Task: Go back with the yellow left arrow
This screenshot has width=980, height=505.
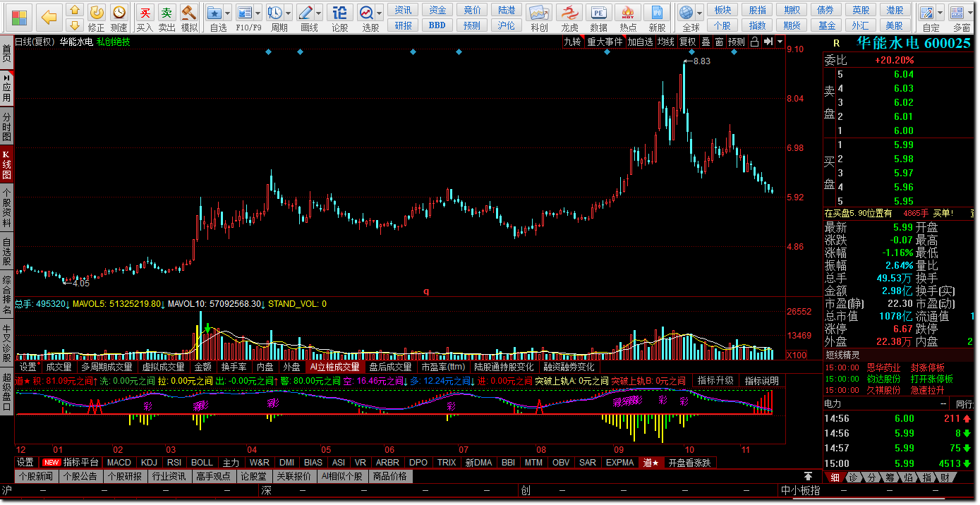Action: click(x=49, y=18)
